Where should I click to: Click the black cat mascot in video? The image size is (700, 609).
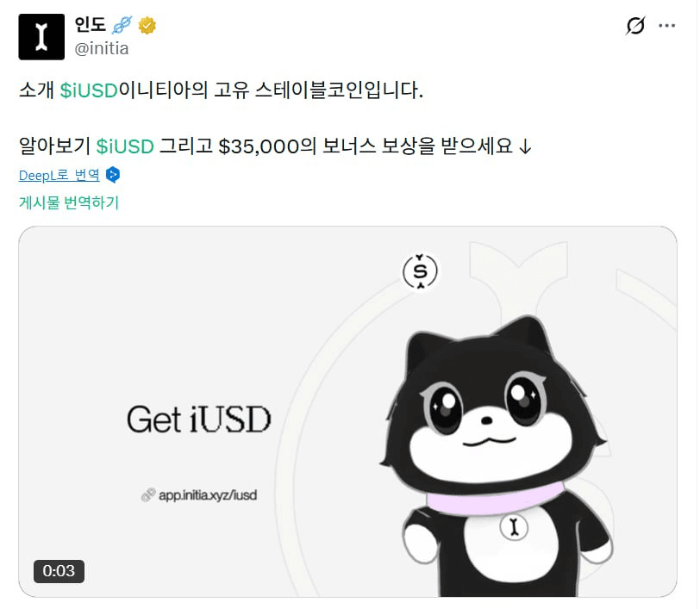[496, 456]
